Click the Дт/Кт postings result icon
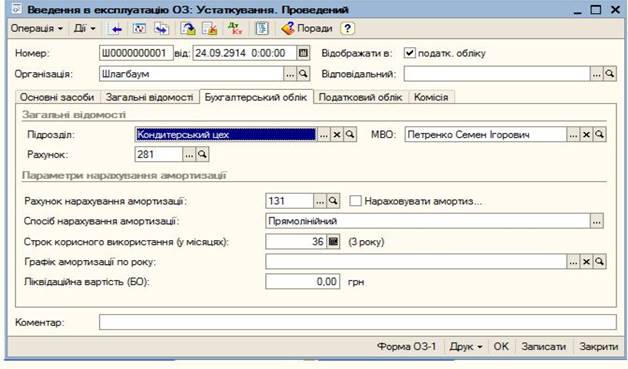Viewport: 628px width, 369px height. (x=235, y=29)
